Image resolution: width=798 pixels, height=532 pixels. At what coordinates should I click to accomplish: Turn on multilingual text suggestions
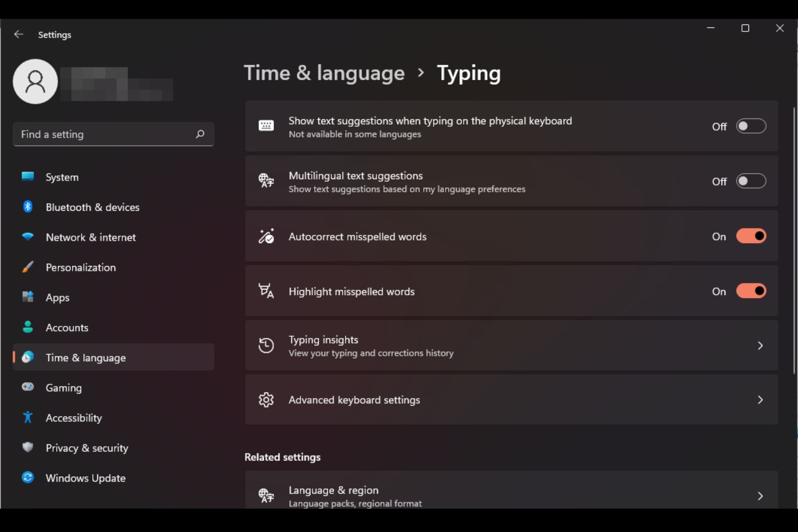tap(751, 181)
